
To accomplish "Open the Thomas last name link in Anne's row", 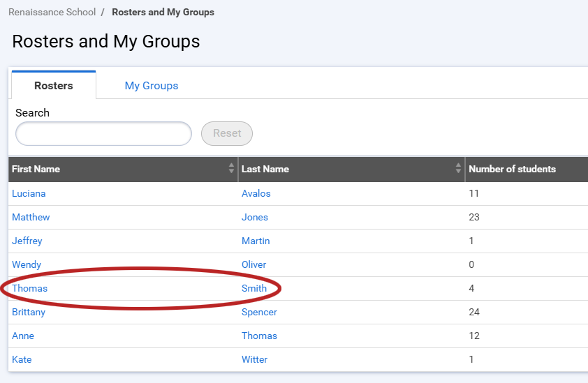I will point(260,336).
